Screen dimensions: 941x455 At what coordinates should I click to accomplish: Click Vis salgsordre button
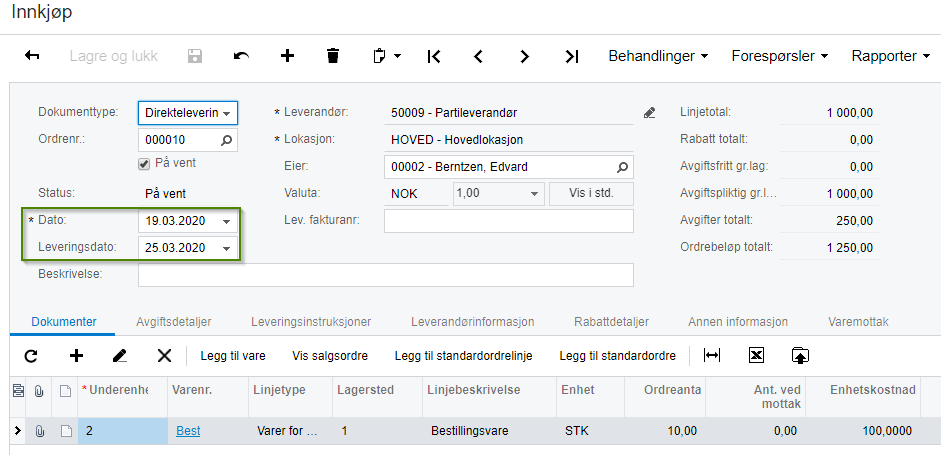pos(330,356)
